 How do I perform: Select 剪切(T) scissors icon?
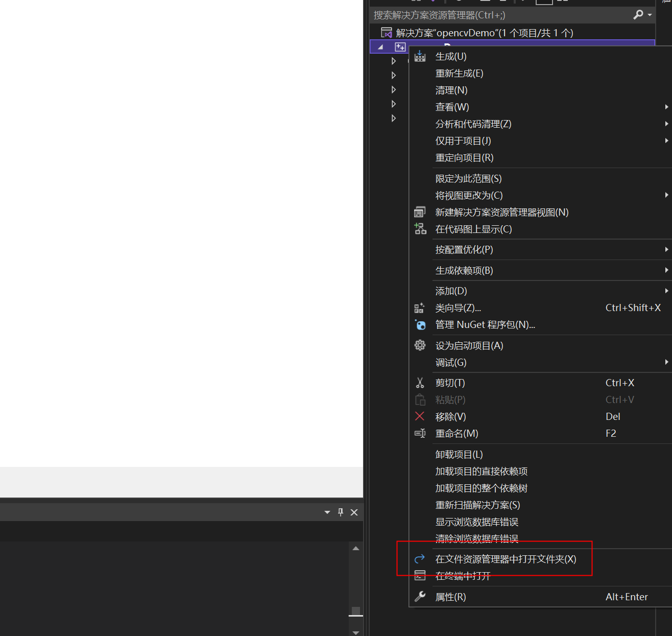click(x=420, y=382)
